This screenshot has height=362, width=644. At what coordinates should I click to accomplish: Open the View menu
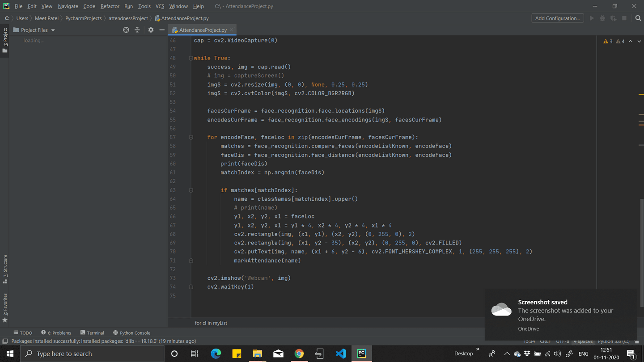coord(47,6)
